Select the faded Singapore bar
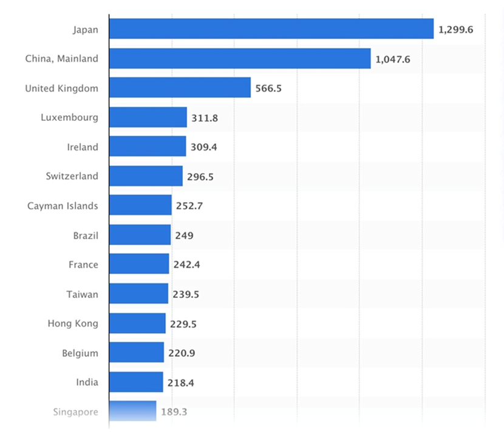This screenshot has width=504, height=440. pos(132,411)
